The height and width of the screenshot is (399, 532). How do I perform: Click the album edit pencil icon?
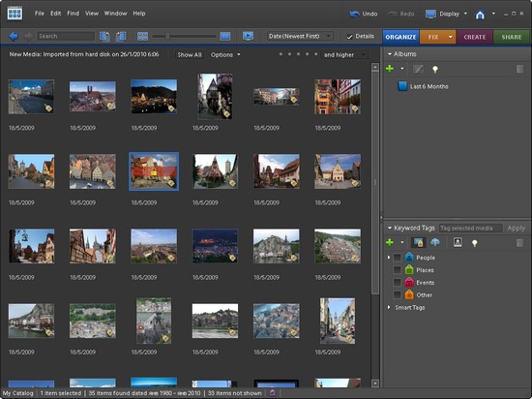(x=418, y=70)
